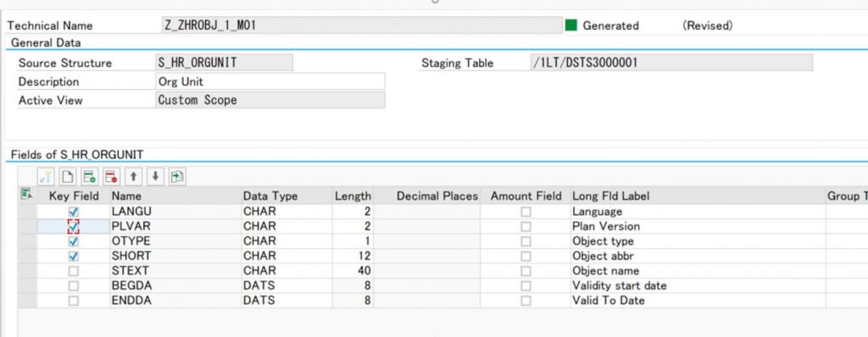Click the select-all rows table corner icon

[26, 195]
